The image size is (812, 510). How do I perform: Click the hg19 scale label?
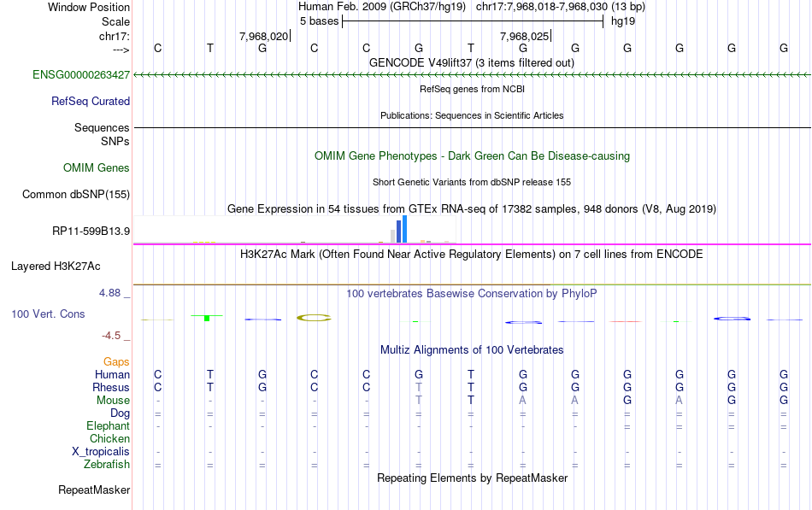(623, 21)
